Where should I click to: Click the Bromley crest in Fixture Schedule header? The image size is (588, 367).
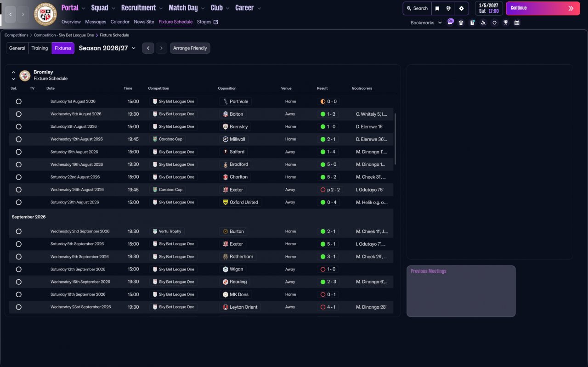(25, 75)
